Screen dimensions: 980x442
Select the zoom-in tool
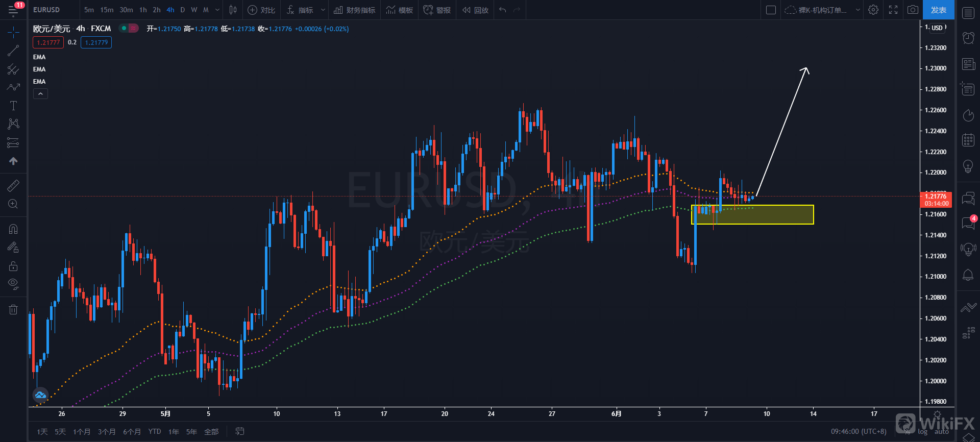[x=13, y=204]
